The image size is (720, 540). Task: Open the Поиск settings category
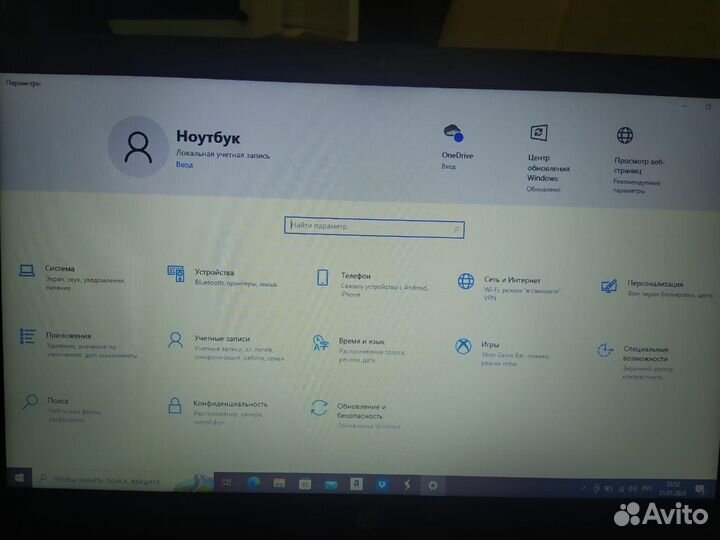62,410
